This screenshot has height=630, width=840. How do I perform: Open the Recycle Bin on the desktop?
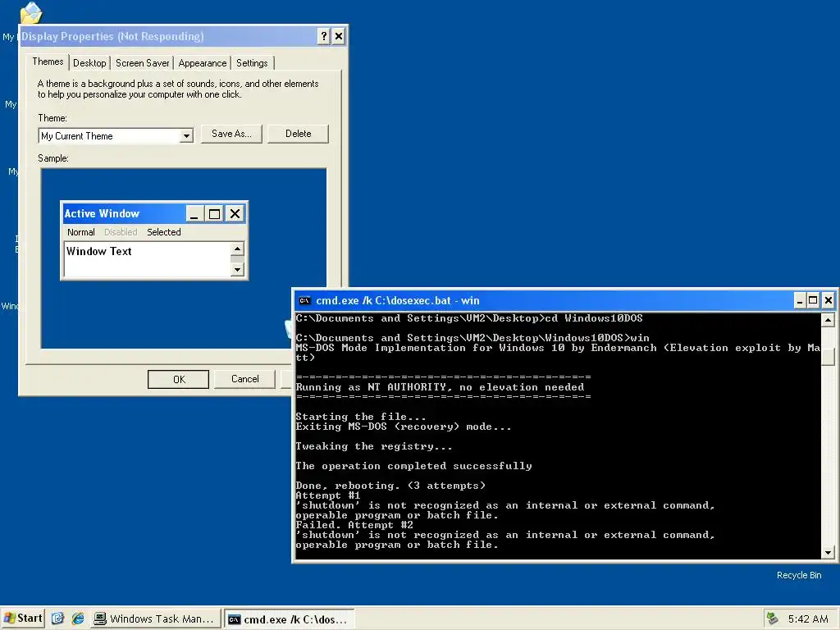click(x=799, y=575)
